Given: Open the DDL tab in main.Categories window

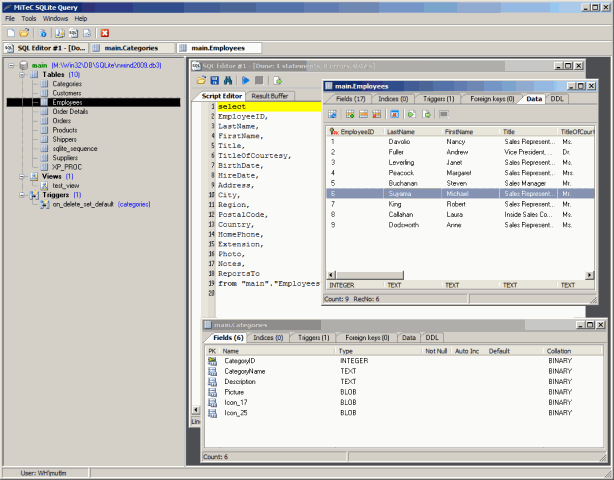Looking at the screenshot, I should pyautogui.click(x=432, y=337).
